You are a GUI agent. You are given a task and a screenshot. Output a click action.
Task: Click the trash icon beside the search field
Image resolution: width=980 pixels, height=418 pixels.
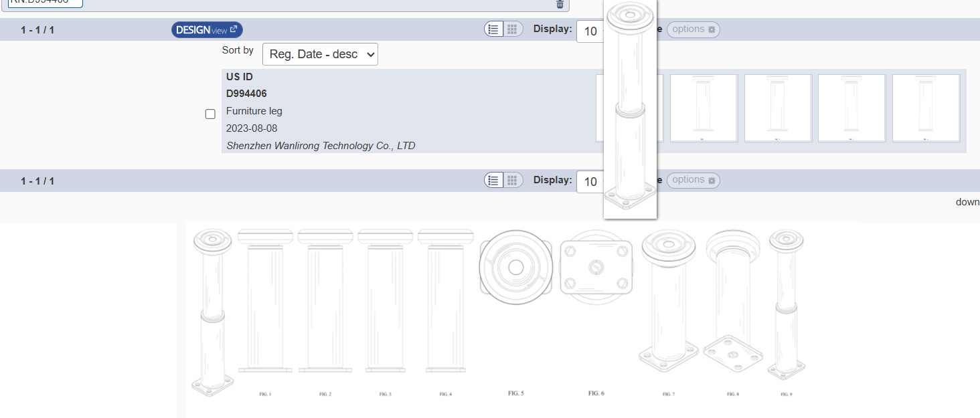[560, 4]
